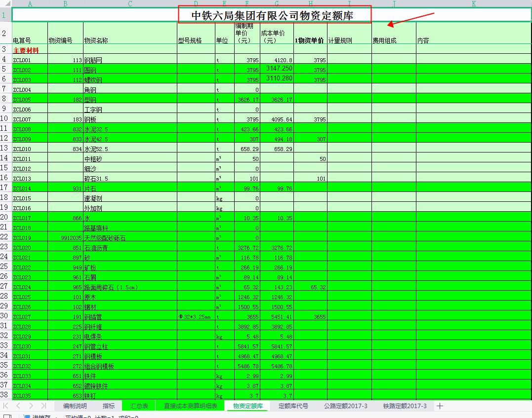Image resolution: width=532 pixels, height=418 pixels.
Task: Click the 电算号 header cell
Action: pos(30,33)
